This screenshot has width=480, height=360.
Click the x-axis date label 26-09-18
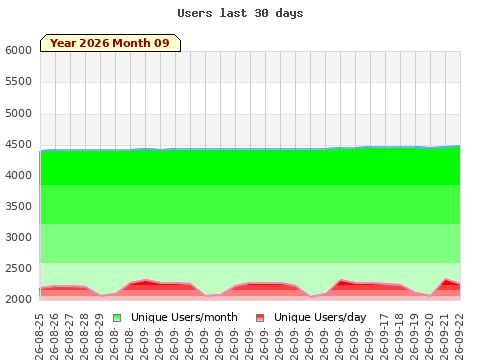coord(399,337)
